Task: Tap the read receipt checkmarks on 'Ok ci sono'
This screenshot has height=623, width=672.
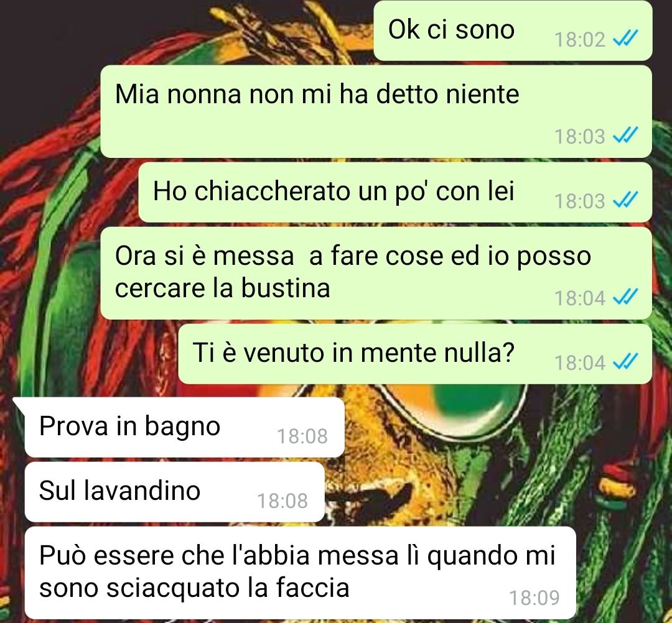Action: 626,39
